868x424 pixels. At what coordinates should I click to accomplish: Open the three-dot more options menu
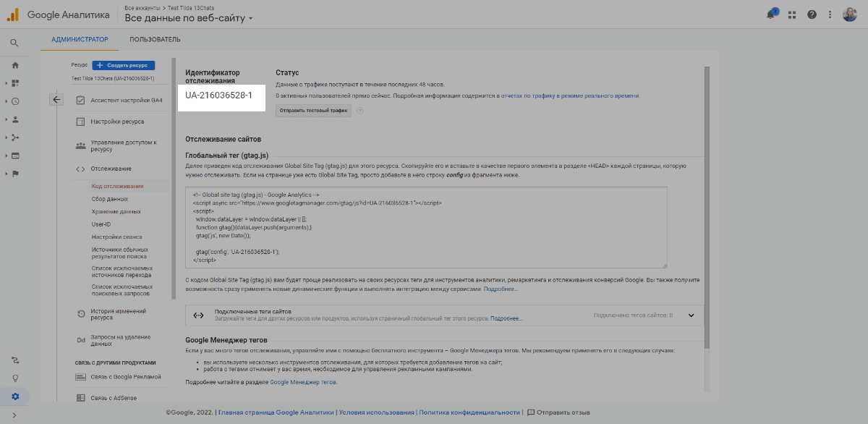[x=830, y=14]
